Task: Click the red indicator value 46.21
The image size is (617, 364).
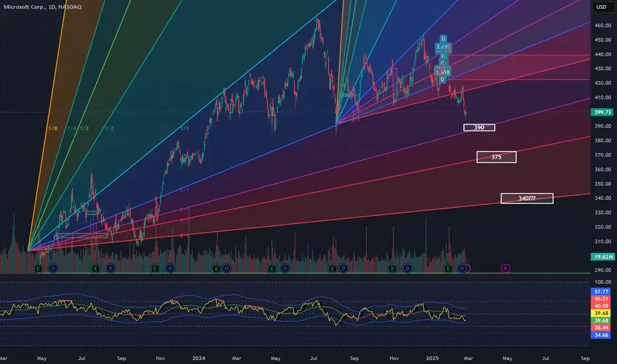Action: 601,298
